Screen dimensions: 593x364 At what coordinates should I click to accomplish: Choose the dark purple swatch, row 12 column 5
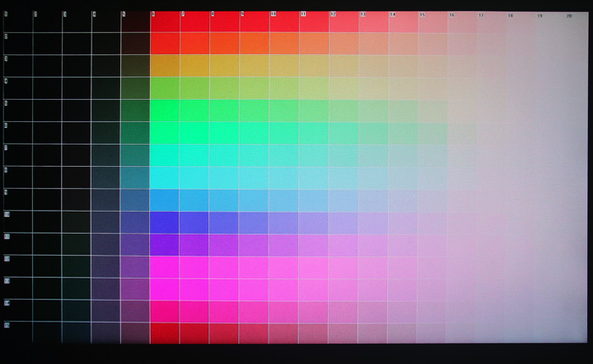point(135,267)
